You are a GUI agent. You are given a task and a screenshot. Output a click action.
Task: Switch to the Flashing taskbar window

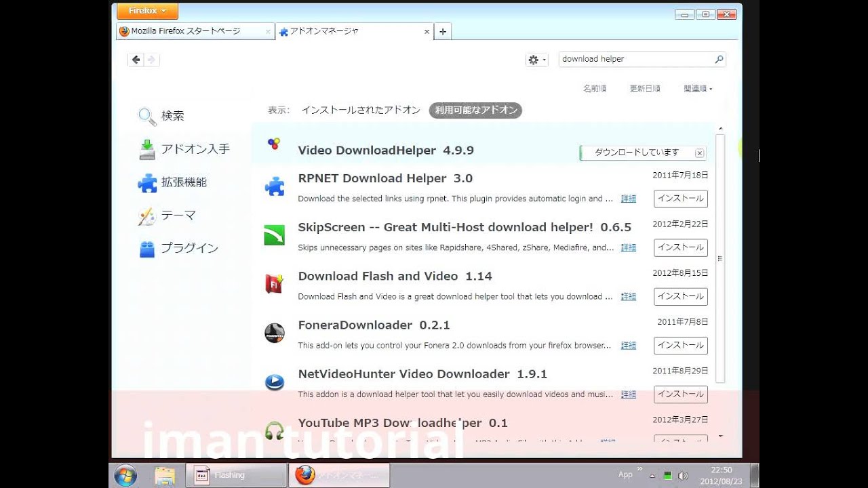(236, 475)
